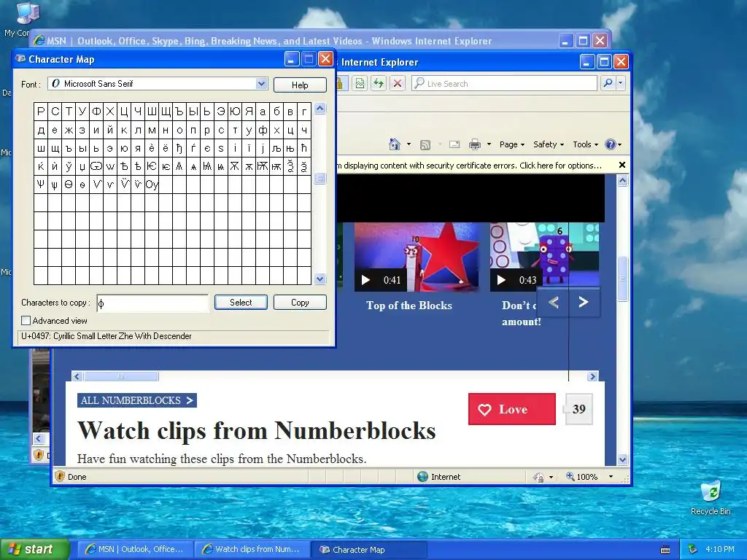
Task: Click the RSS Feeds icon
Action: (x=425, y=145)
